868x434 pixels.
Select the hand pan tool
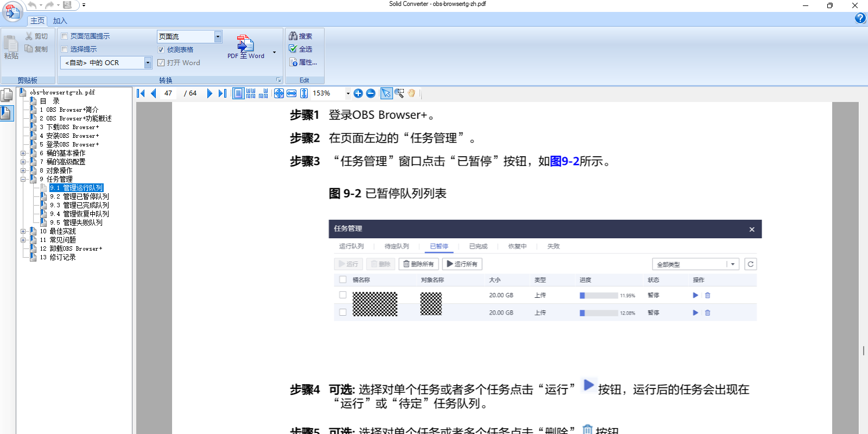pyautogui.click(x=412, y=93)
